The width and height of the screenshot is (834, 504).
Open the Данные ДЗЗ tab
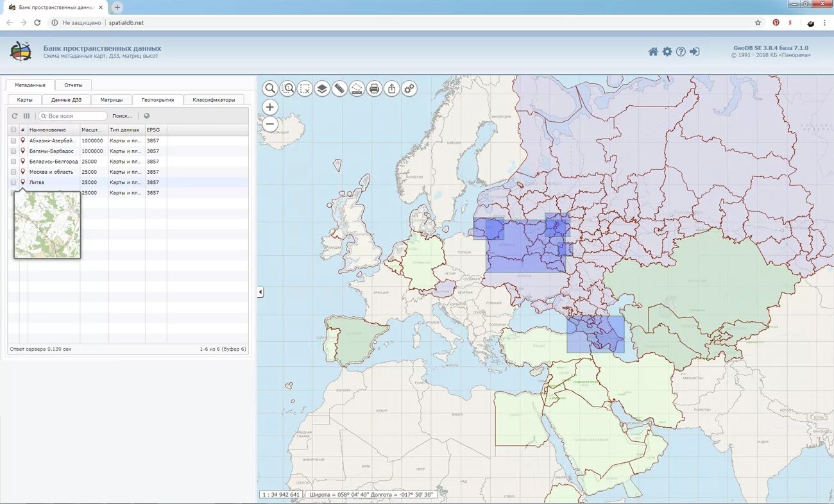coord(67,100)
